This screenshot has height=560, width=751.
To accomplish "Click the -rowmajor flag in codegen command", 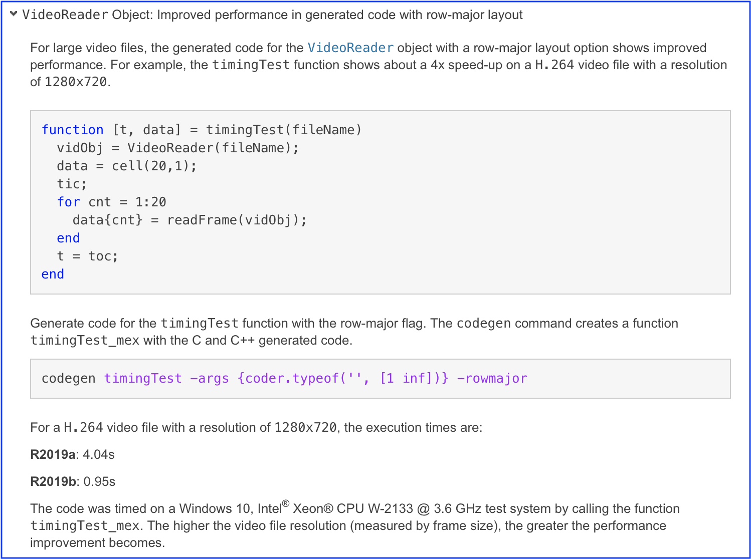I will (x=492, y=379).
